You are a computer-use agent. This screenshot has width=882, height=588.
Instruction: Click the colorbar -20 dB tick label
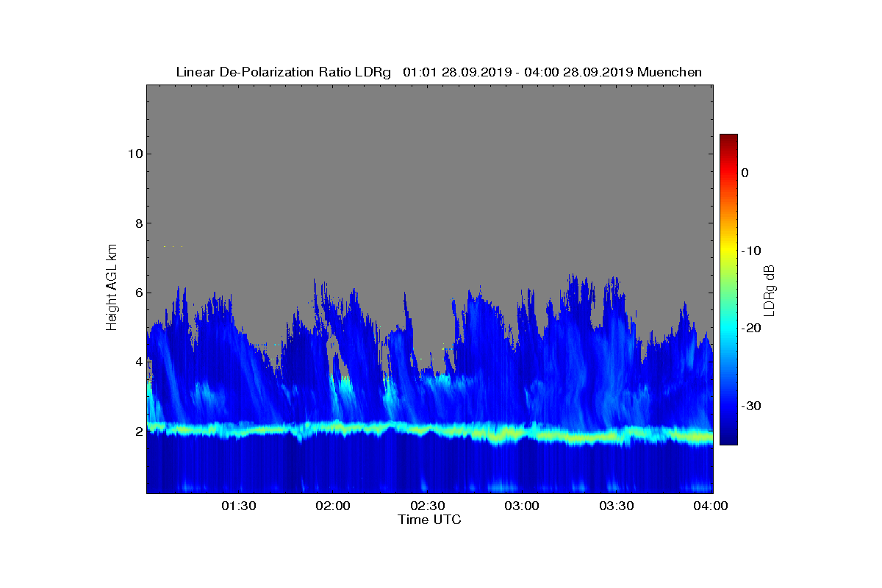(750, 328)
